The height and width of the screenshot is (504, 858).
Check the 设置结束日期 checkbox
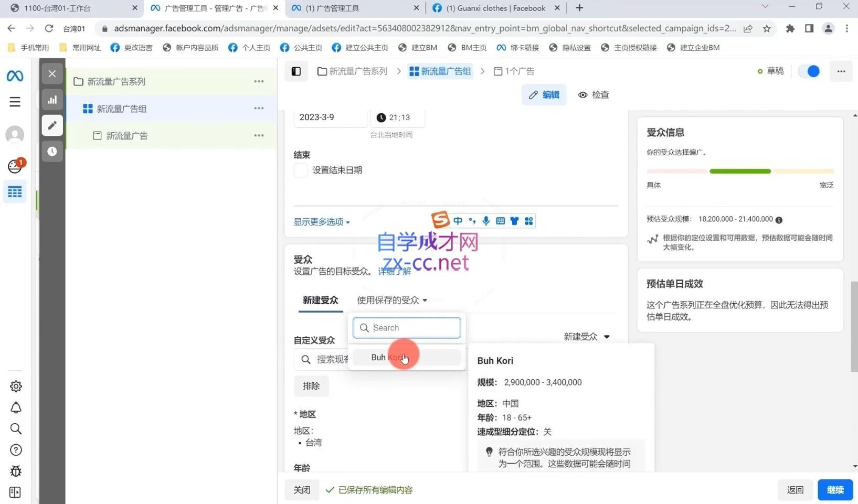click(300, 170)
